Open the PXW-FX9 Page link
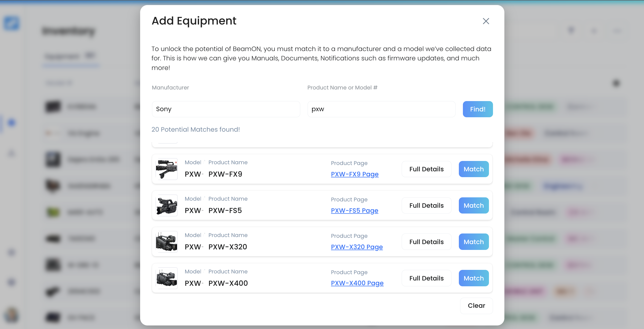 (355, 174)
